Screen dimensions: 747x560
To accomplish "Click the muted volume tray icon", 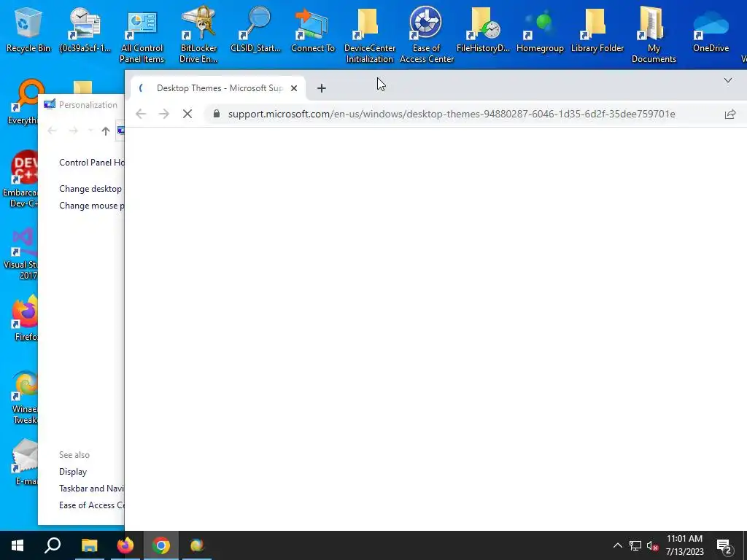I will coord(653,545).
